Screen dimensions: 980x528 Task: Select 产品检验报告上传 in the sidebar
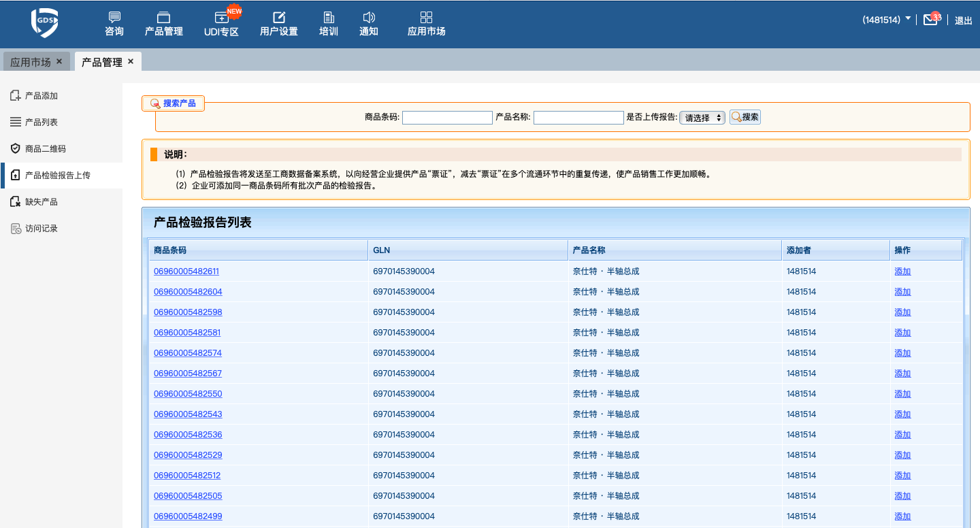(61, 176)
